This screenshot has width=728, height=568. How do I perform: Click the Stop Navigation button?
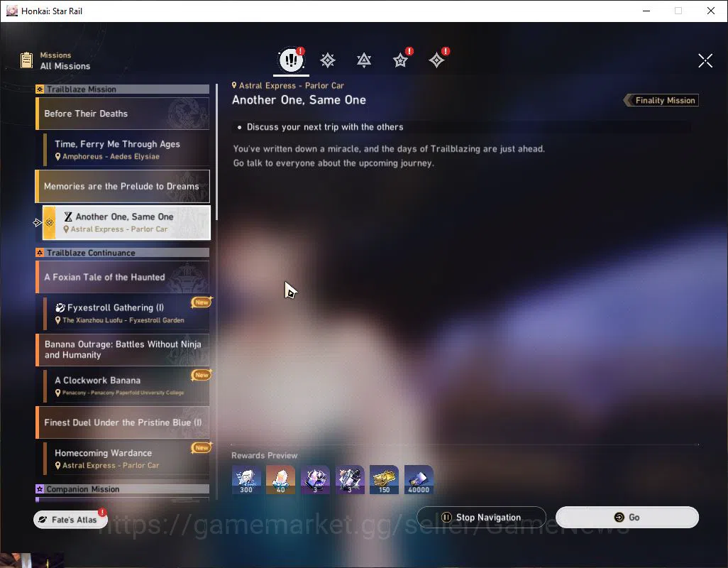[482, 518]
